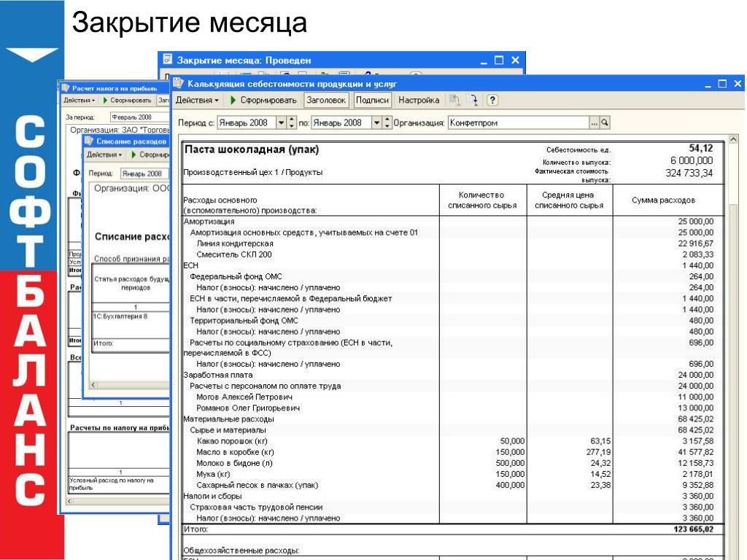Select the row Страховая часть трудовой пенсии

[453, 507]
